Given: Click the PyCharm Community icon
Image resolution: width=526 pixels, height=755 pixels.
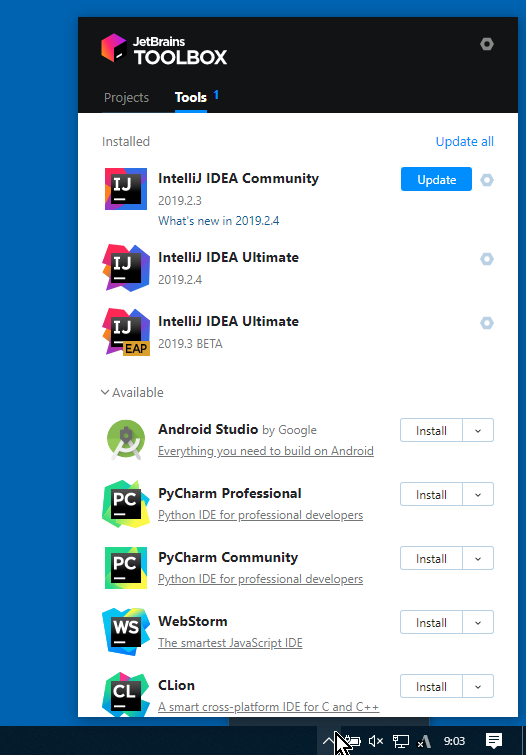Looking at the screenshot, I should click(x=126, y=568).
